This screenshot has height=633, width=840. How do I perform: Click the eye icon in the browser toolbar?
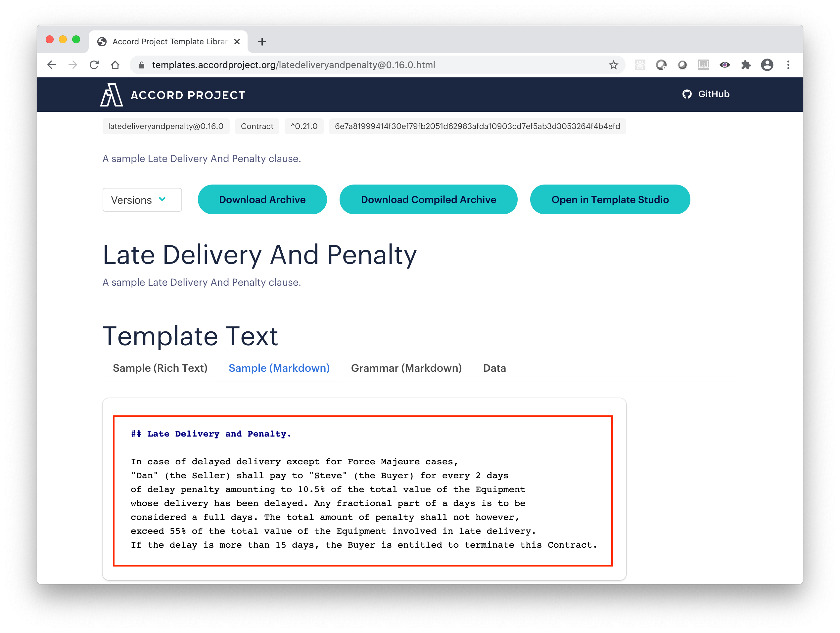click(723, 64)
